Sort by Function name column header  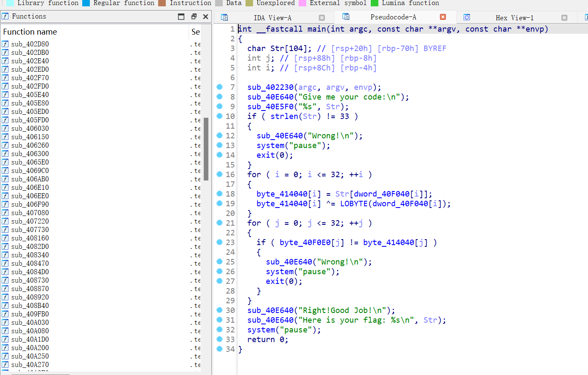coord(30,32)
